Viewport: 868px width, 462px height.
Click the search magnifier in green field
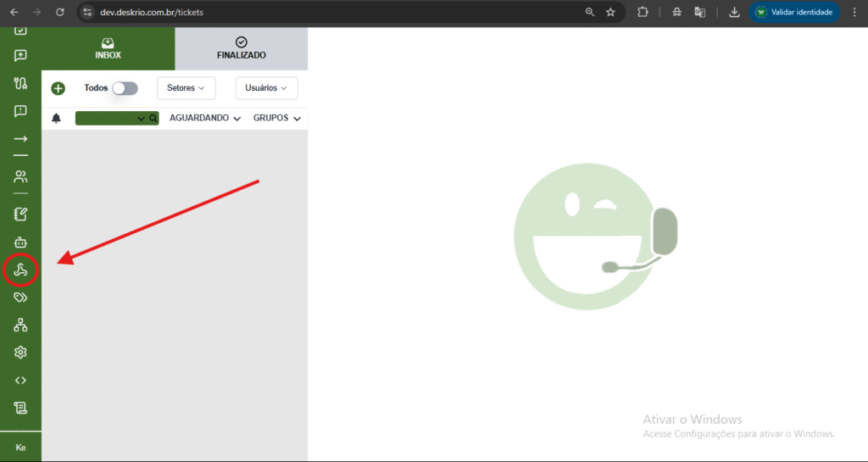coord(153,119)
